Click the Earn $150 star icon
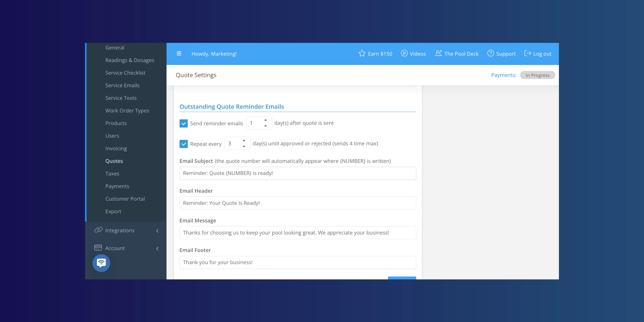The width and height of the screenshot is (644, 322). point(362,53)
